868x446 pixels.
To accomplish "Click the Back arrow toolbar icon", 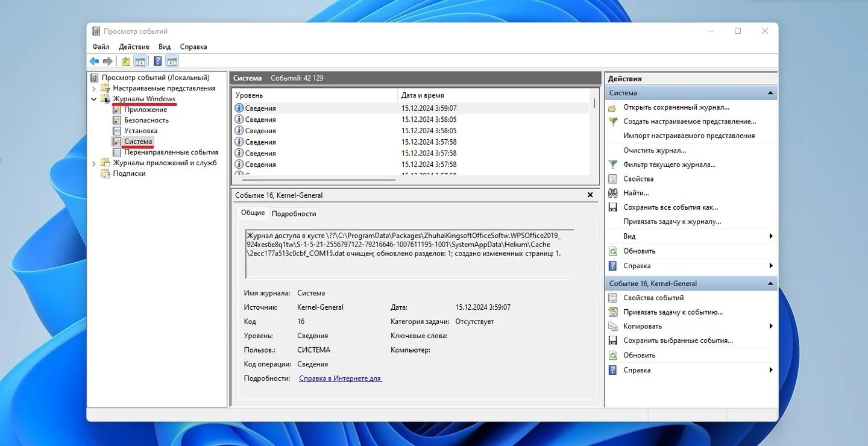I will (x=94, y=61).
